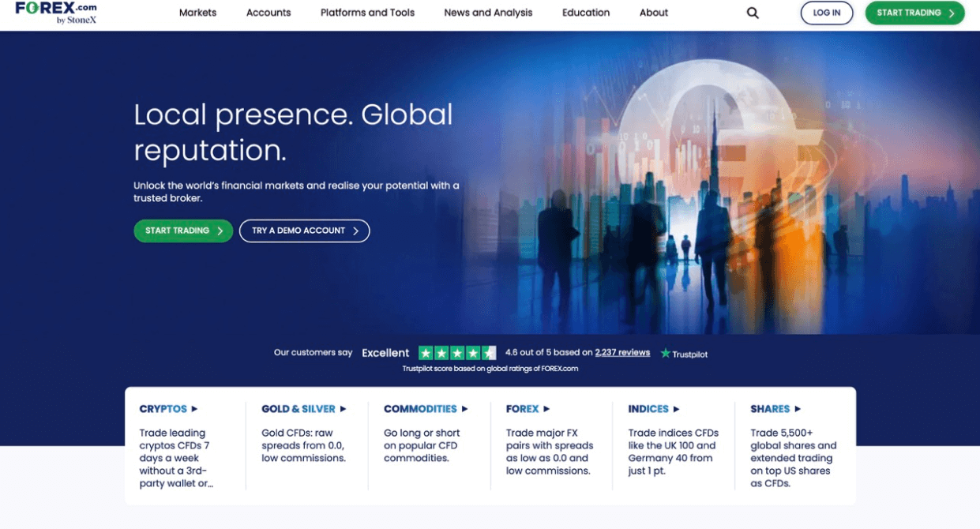Click 'Trade major FX pairs' description
This screenshot has height=529, width=980.
tap(550, 452)
